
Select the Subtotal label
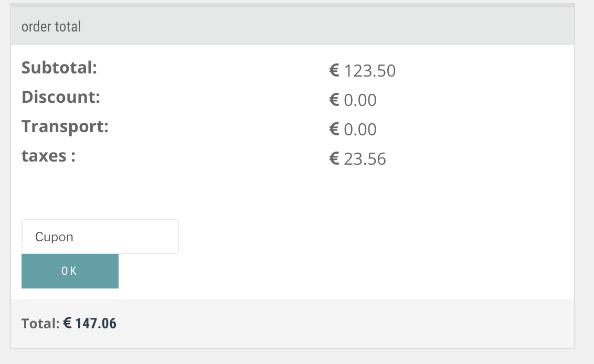coord(59,68)
